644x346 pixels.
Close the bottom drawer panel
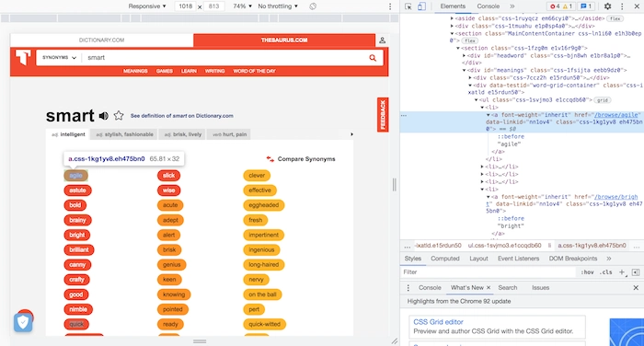pyautogui.click(x=636, y=288)
